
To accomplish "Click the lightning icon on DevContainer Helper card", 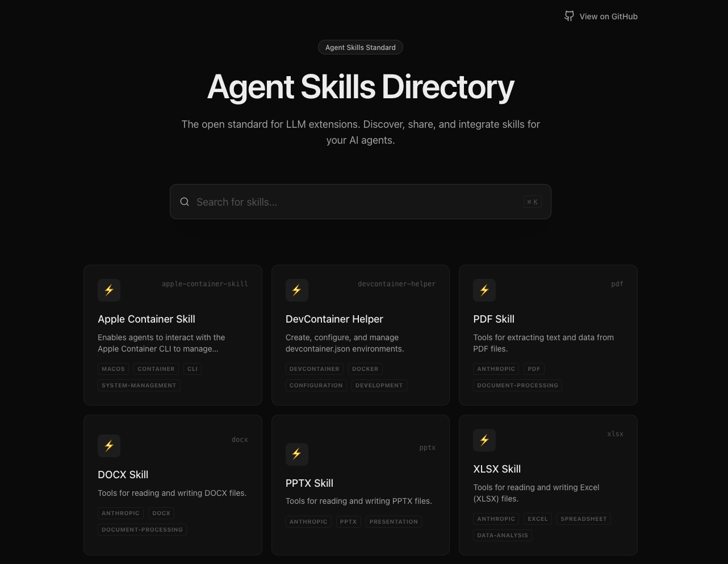I will pyautogui.click(x=296, y=290).
